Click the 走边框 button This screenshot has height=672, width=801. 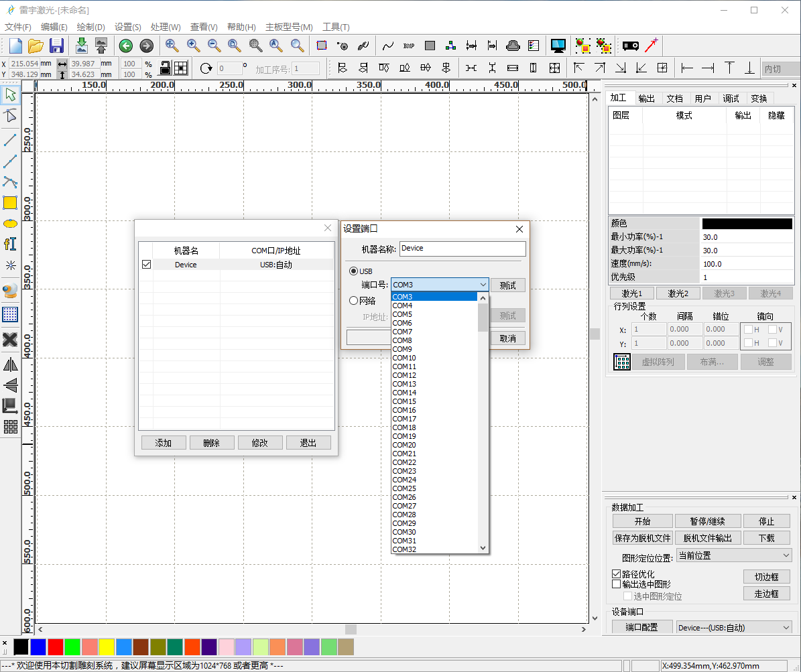coord(767,594)
